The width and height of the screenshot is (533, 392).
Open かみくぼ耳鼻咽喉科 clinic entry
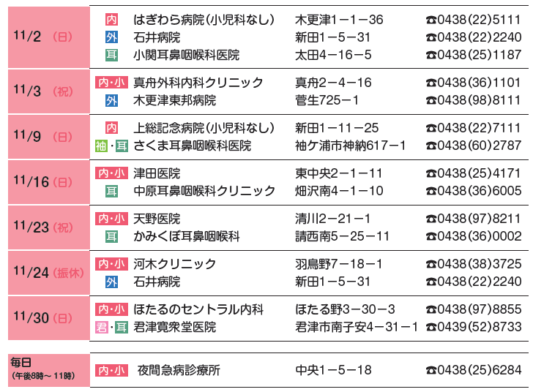click(x=186, y=236)
